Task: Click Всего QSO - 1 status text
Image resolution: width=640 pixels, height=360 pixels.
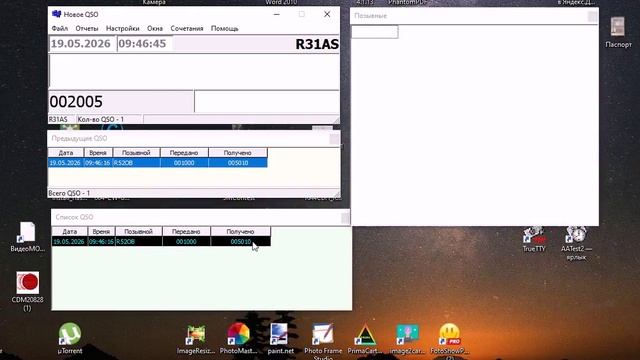Action: [x=69, y=193]
